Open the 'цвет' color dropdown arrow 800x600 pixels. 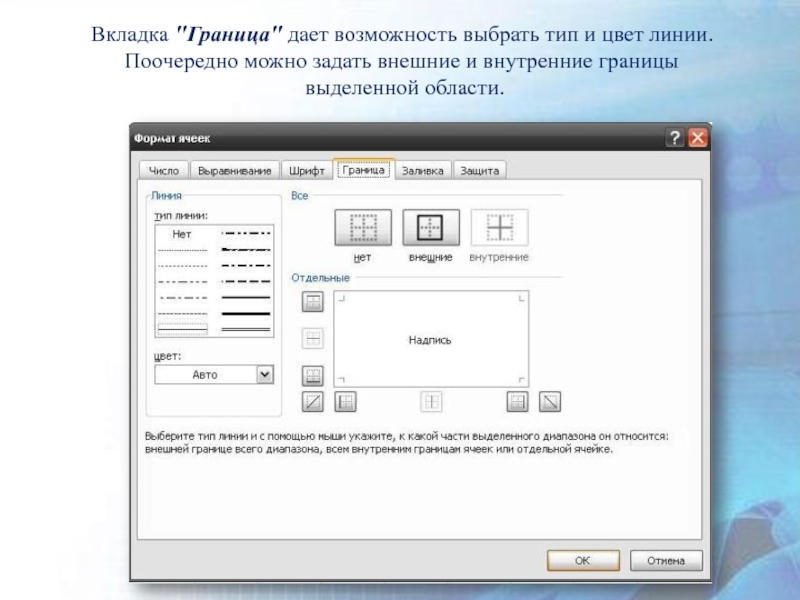coord(265,374)
